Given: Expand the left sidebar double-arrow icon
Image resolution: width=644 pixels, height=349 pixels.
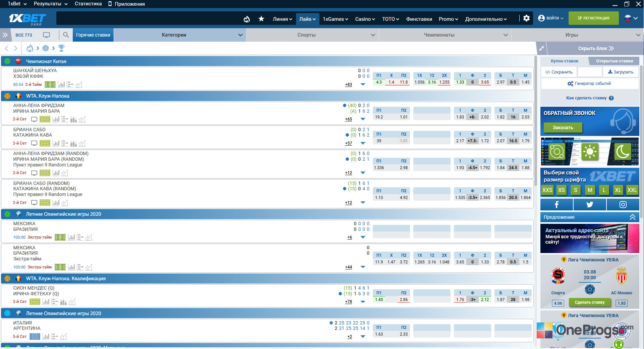Looking at the screenshot, I should click(5, 35).
